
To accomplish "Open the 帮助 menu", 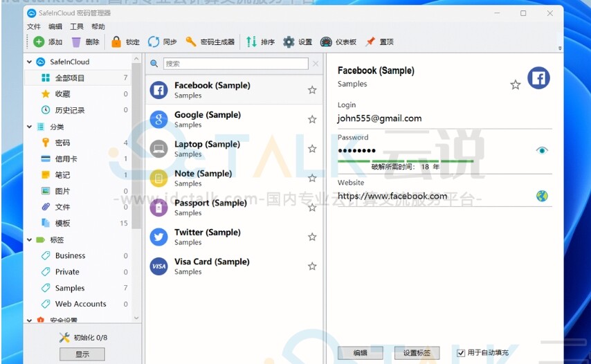I will click(98, 26).
